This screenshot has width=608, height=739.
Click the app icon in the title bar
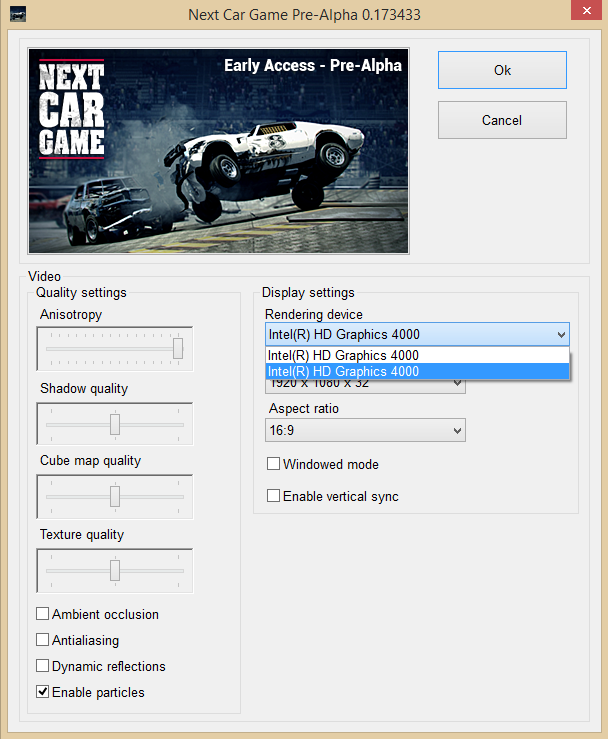tap(18, 15)
